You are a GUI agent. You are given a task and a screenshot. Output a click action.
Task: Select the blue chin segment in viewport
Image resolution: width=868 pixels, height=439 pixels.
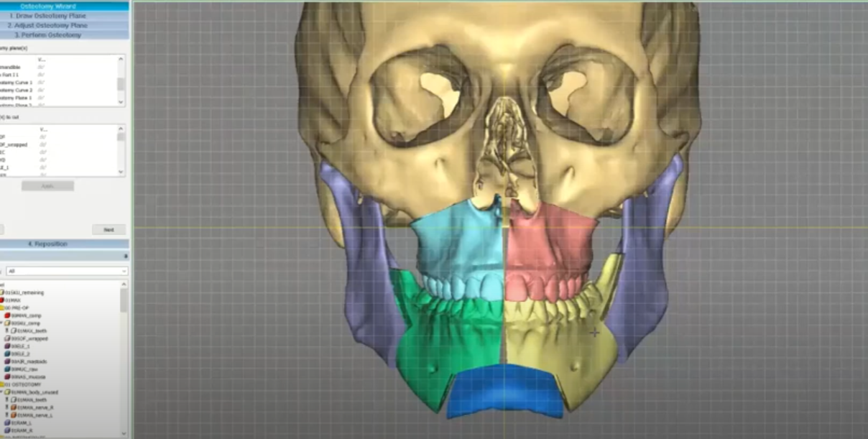[x=504, y=389]
